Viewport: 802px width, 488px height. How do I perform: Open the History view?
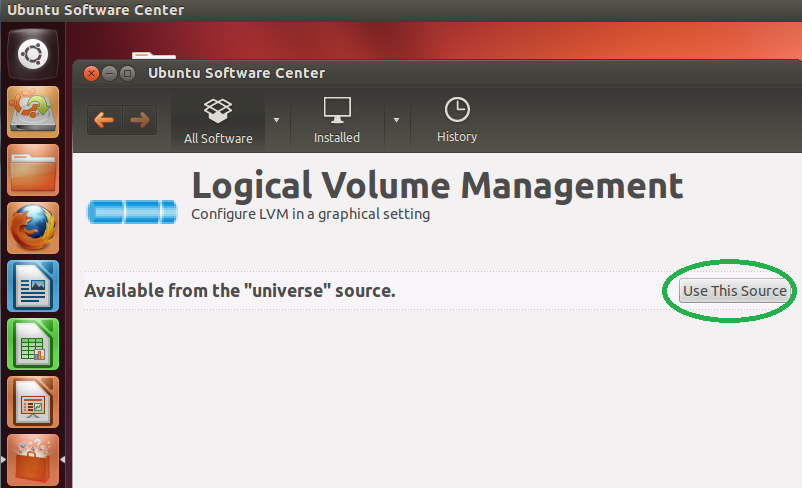tap(457, 121)
